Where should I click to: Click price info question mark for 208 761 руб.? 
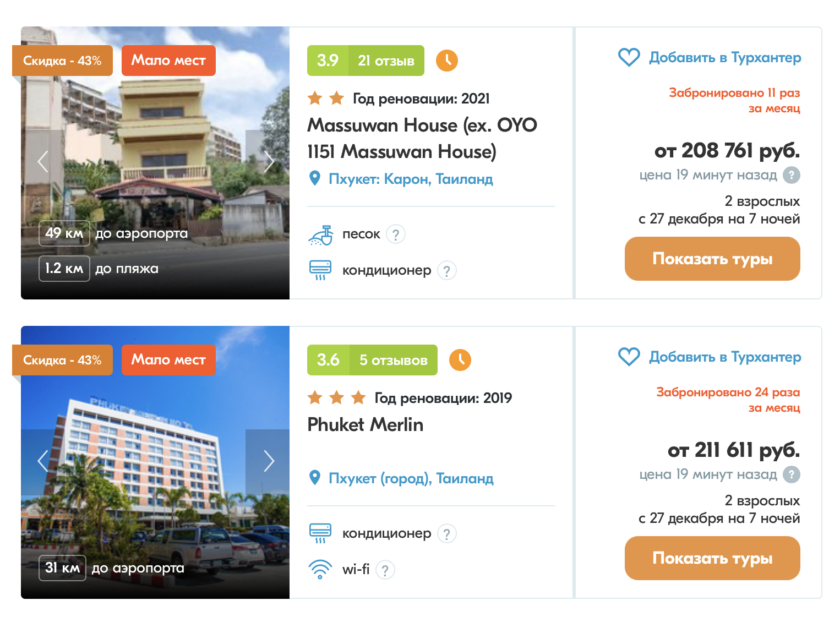[792, 175]
